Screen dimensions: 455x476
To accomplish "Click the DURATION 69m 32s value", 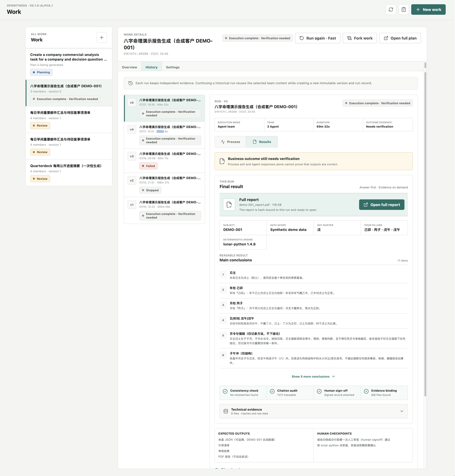I will 323,127.
